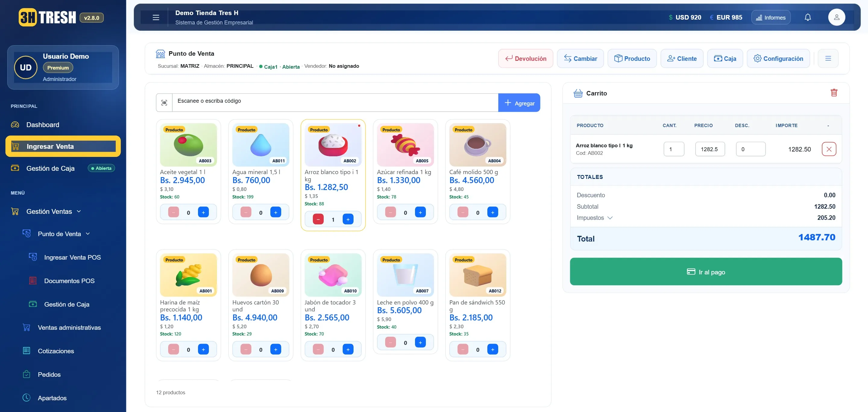Click the Cliente button
Image resolution: width=868 pixels, height=412 pixels.
pyautogui.click(x=682, y=58)
